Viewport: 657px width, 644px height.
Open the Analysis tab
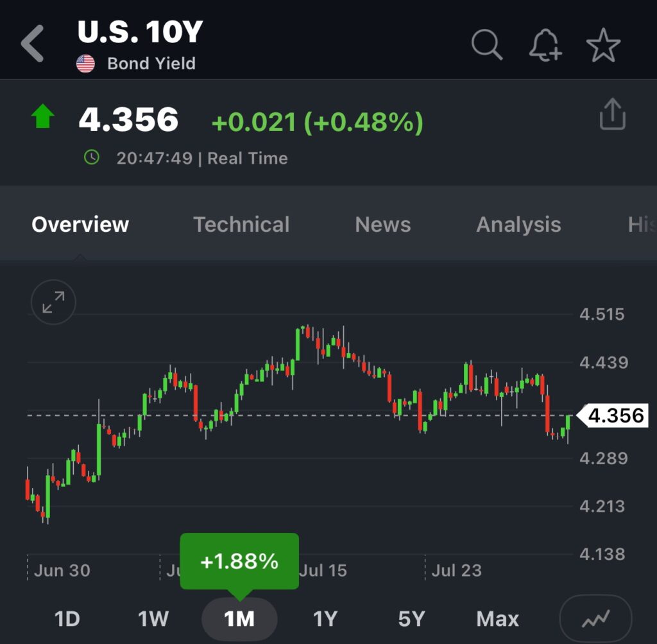518,225
